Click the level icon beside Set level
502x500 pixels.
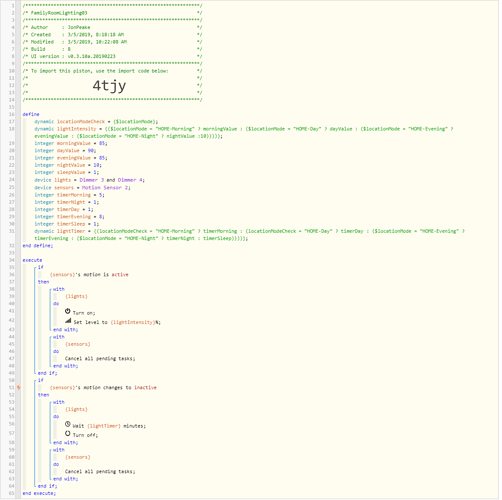(x=68, y=321)
